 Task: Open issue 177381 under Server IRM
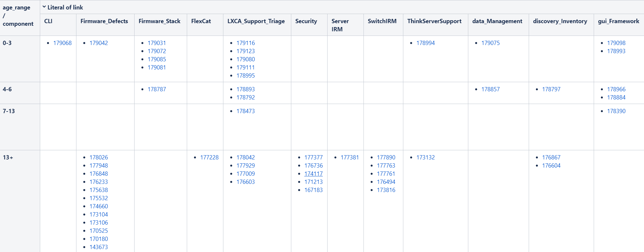click(x=348, y=157)
